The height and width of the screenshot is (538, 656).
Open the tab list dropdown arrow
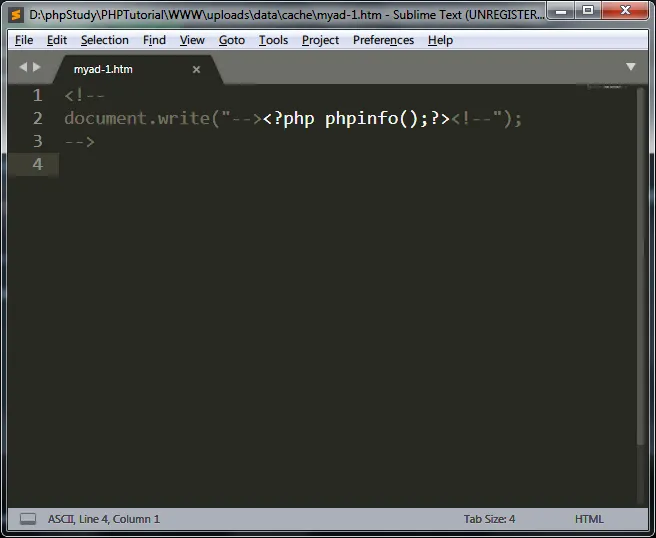(x=631, y=67)
